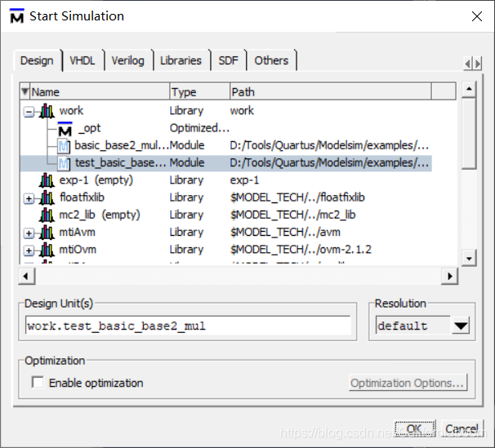Click the sort triangle in Name header
Image resolution: width=495 pixels, height=448 pixels.
point(25,91)
